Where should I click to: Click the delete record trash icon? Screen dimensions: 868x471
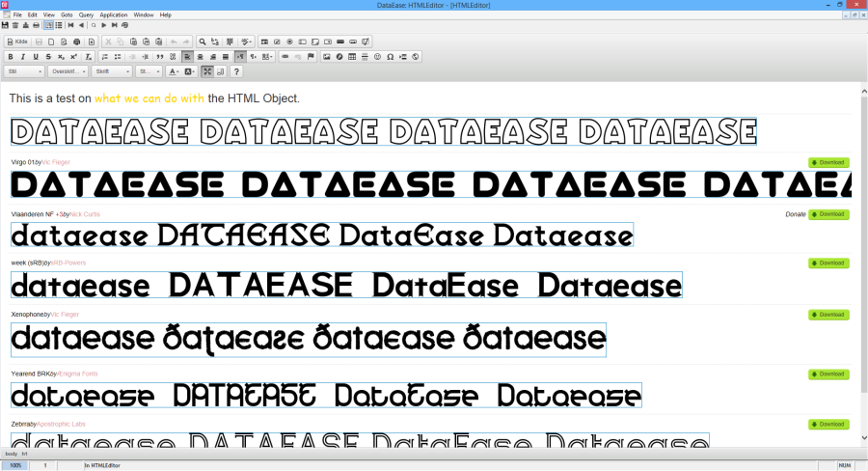pyautogui.click(x=15, y=25)
